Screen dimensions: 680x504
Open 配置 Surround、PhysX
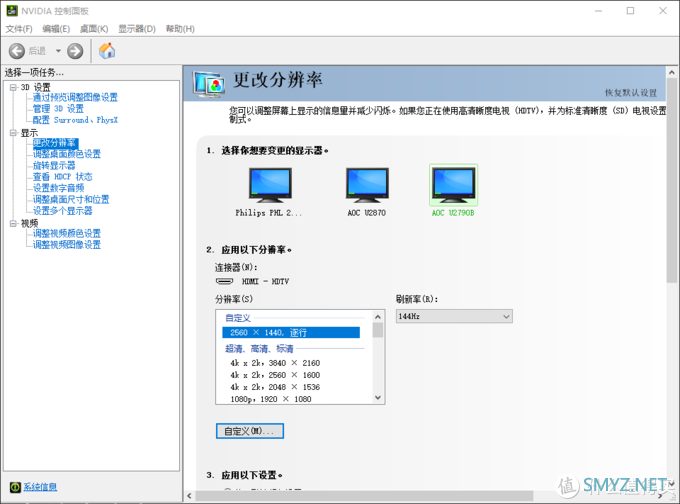click(75, 120)
